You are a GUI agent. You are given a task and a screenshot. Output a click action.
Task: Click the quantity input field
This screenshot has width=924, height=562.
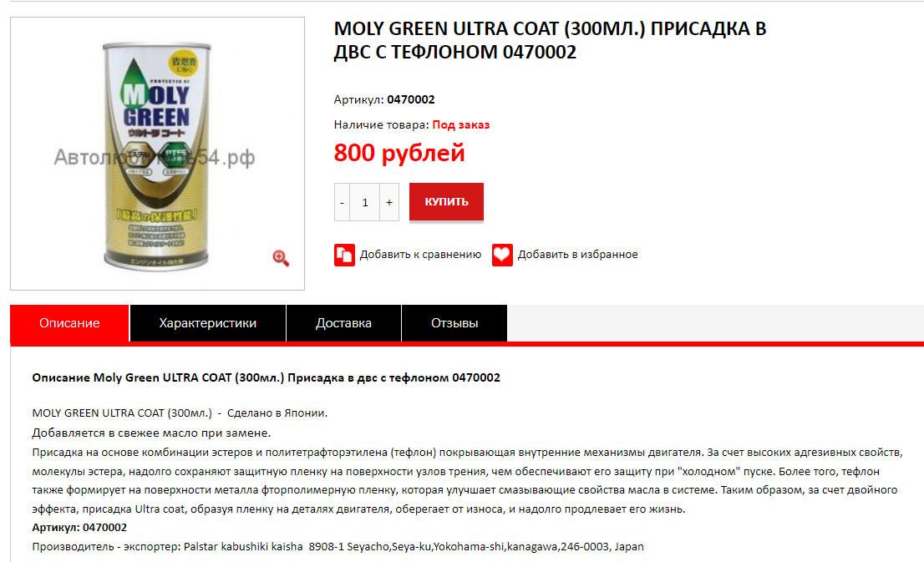pos(365,202)
